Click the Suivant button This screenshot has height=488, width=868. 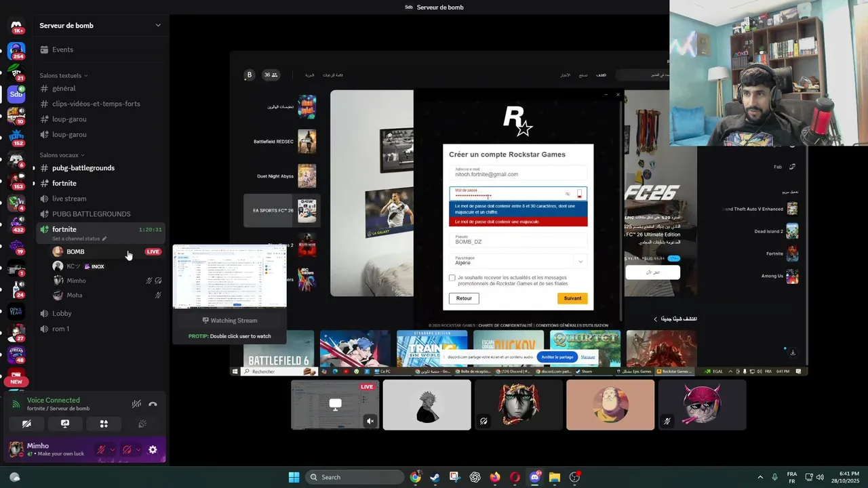572,298
